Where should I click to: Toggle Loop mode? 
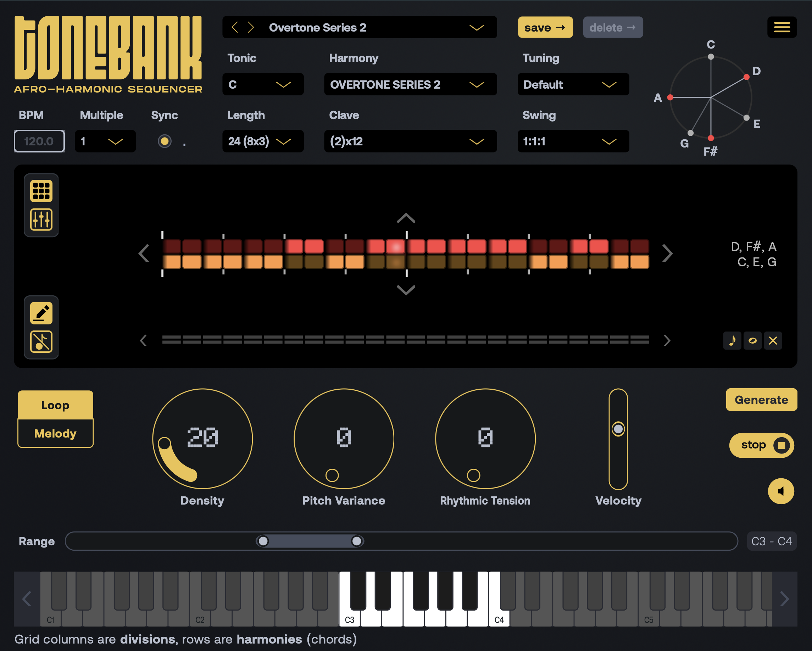click(x=55, y=405)
